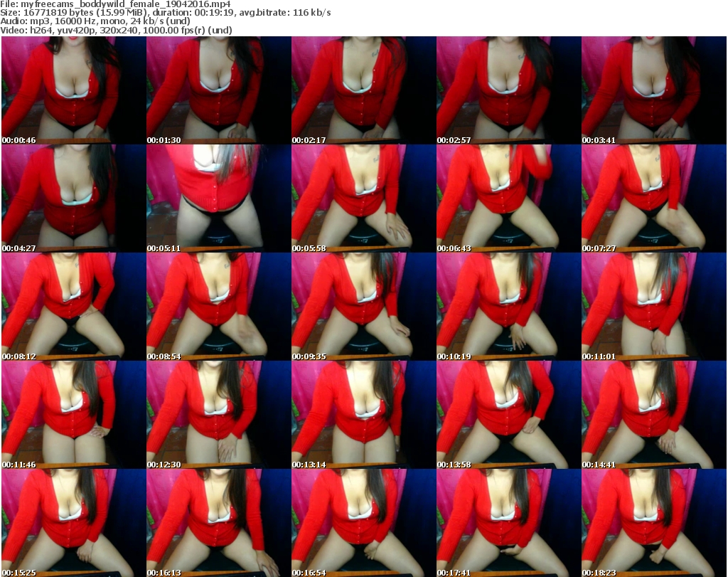This screenshot has height=577, width=728.
Task: Pick the frame stamped 00:05:11
Action: tap(219, 198)
